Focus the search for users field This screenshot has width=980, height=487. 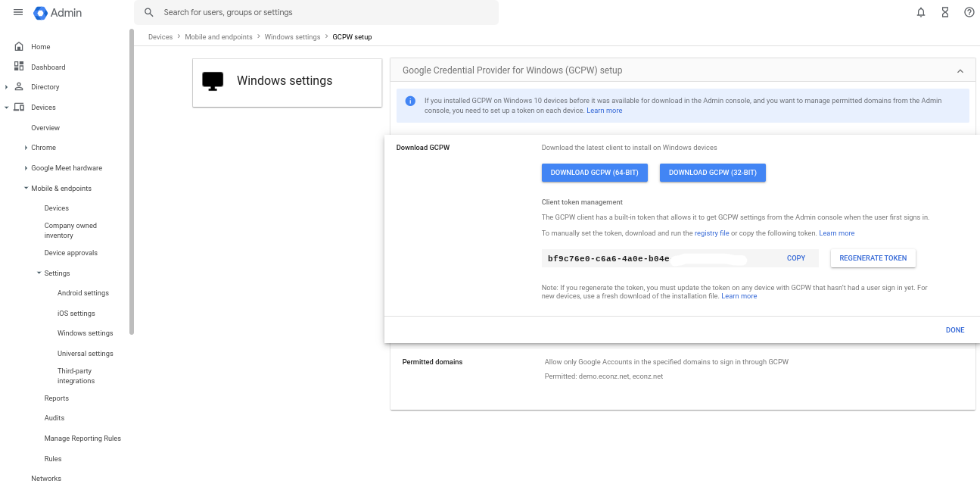click(x=316, y=13)
